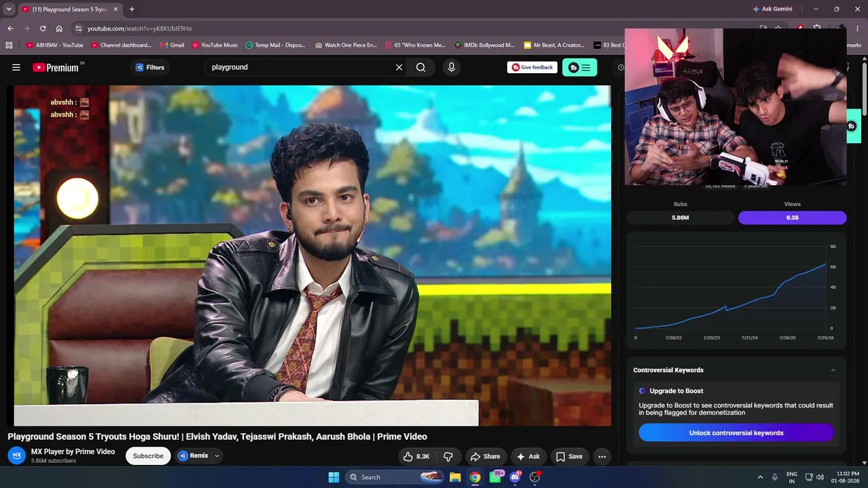Close the Playground Season 5 tab
Image resolution: width=868 pixels, height=488 pixels.
coord(115,9)
